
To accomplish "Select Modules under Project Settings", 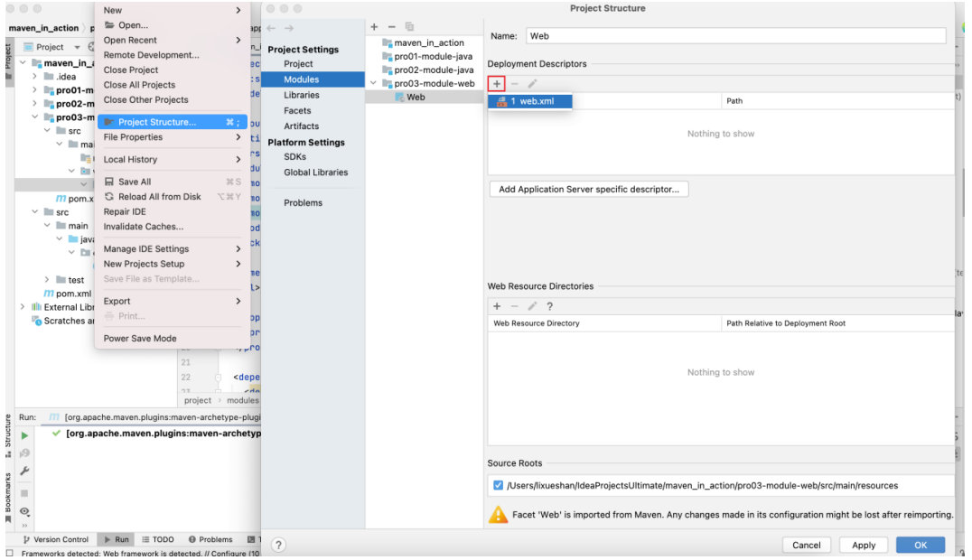I will click(313, 79).
